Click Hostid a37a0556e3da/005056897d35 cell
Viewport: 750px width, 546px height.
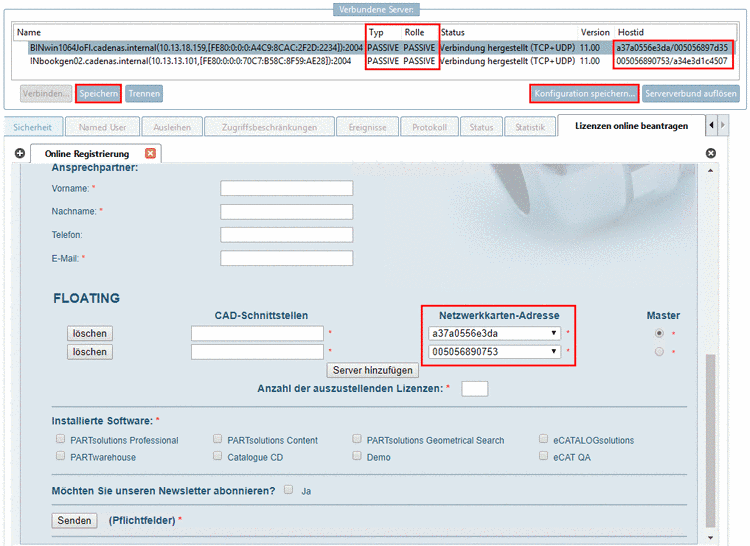(x=672, y=48)
